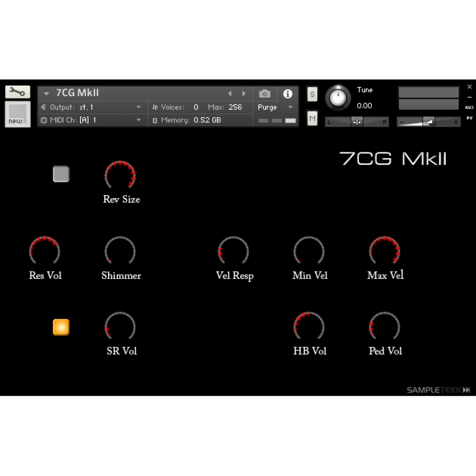Minimize the instrument with minus button
The height and width of the screenshot is (476, 476).
(x=469, y=98)
